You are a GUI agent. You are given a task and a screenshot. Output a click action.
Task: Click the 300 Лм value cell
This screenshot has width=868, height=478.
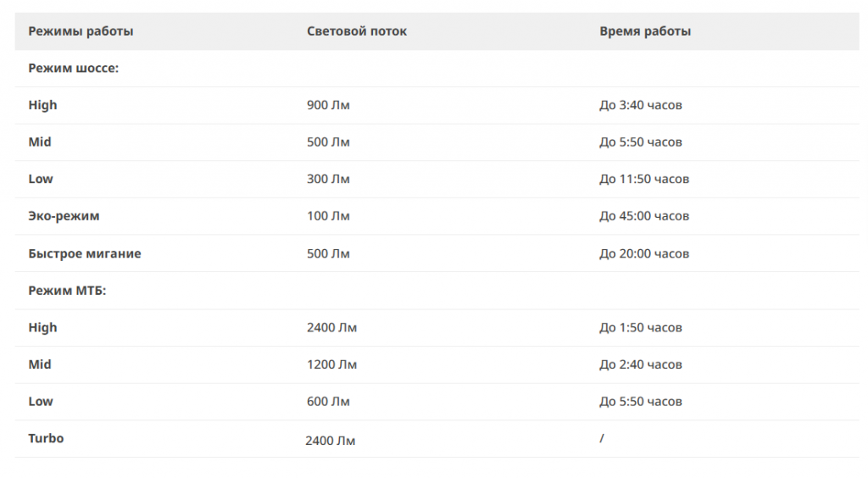click(328, 180)
